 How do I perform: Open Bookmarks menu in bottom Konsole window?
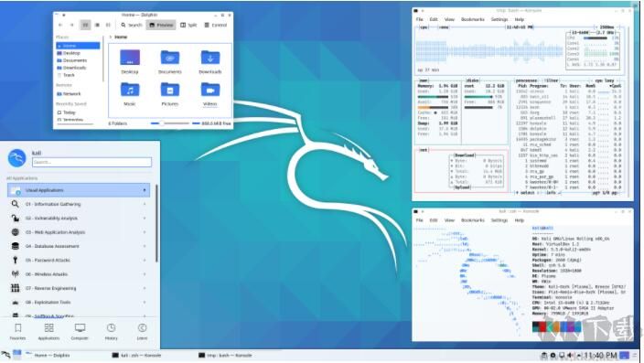pyautogui.click(x=473, y=220)
